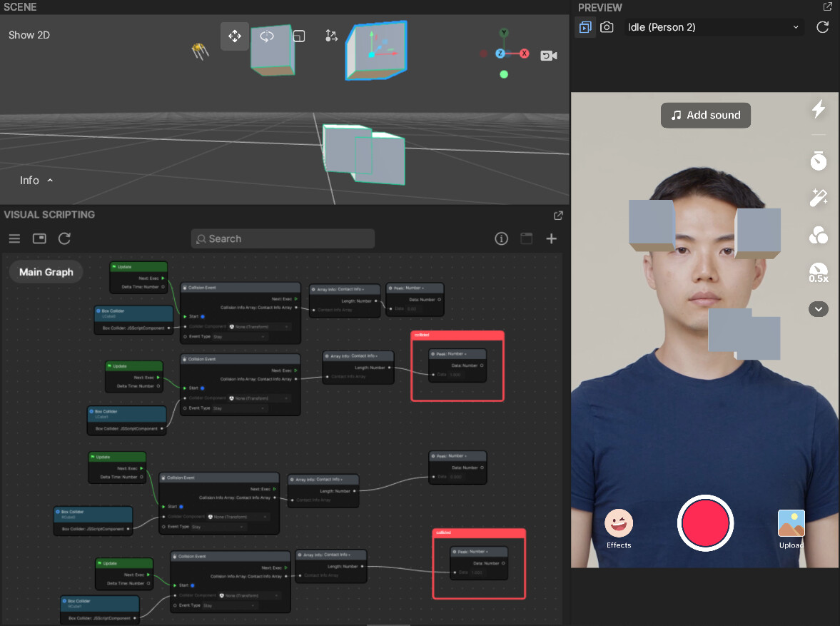Open the Visual Scripting info icon
The width and height of the screenshot is (840, 626).
[x=502, y=238]
